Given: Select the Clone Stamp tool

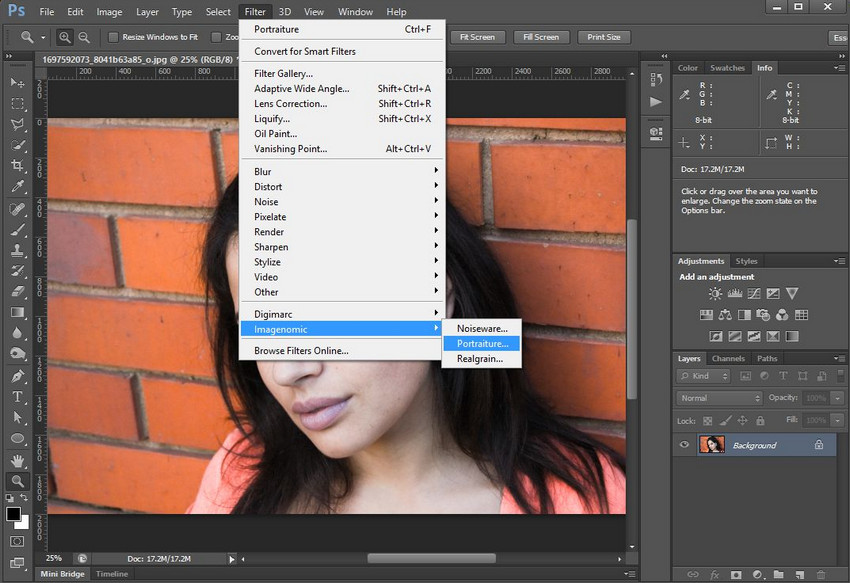Looking at the screenshot, I should tap(17, 251).
